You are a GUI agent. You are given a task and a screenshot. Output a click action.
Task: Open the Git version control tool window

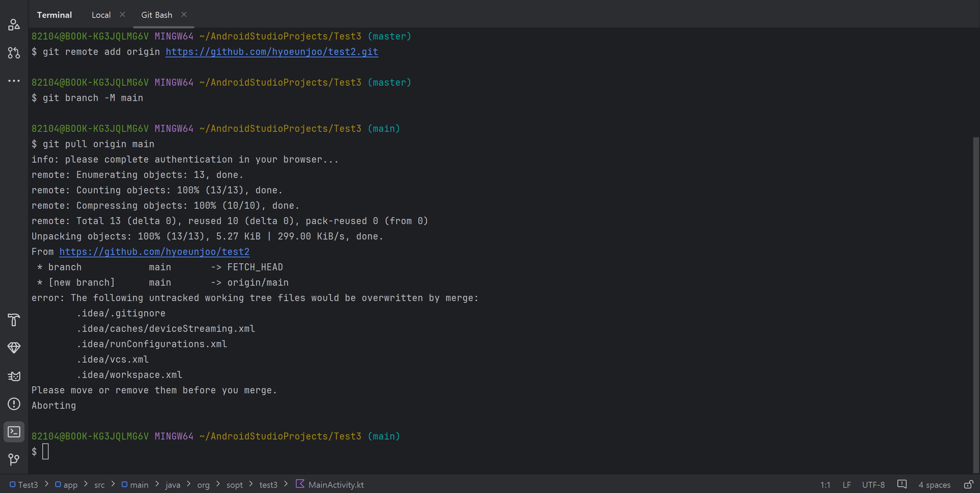14,459
